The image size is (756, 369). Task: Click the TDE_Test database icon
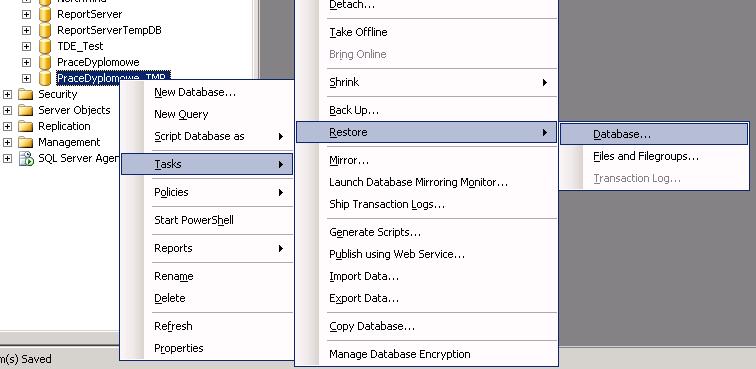tap(45, 46)
